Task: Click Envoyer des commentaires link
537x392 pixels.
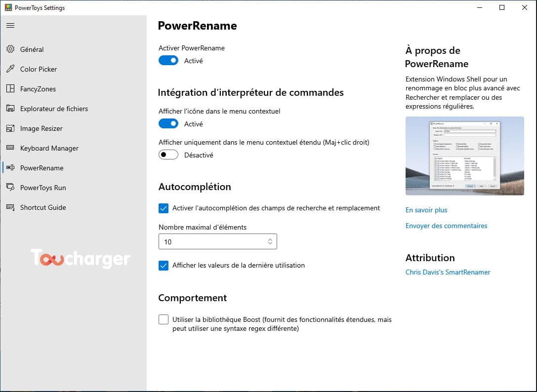Action: pos(446,226)
